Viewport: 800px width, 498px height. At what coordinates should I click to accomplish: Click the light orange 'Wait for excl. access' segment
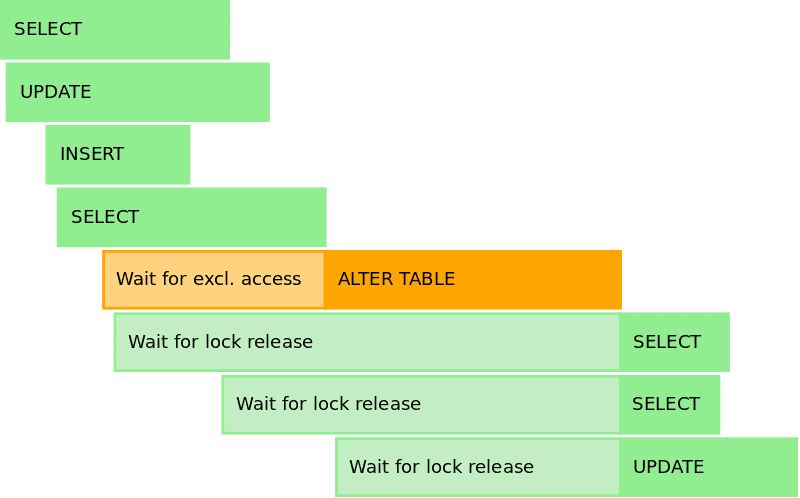[213, 280]
